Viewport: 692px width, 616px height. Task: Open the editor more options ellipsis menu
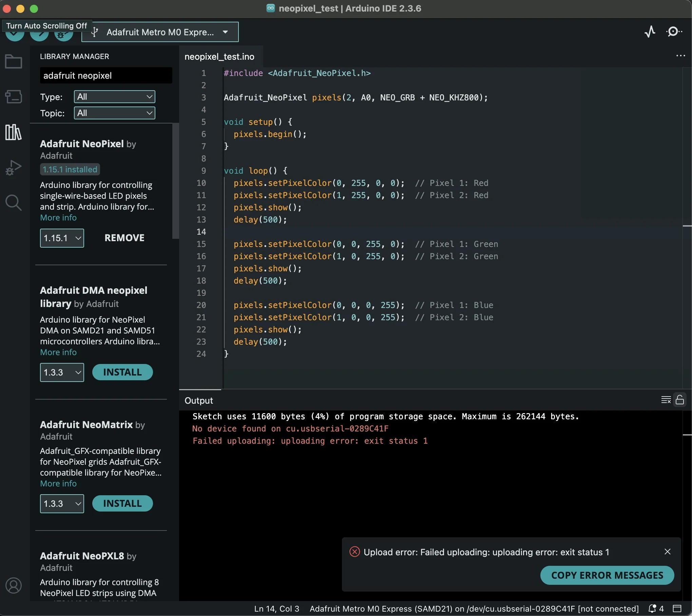click(x=680, y=56)
